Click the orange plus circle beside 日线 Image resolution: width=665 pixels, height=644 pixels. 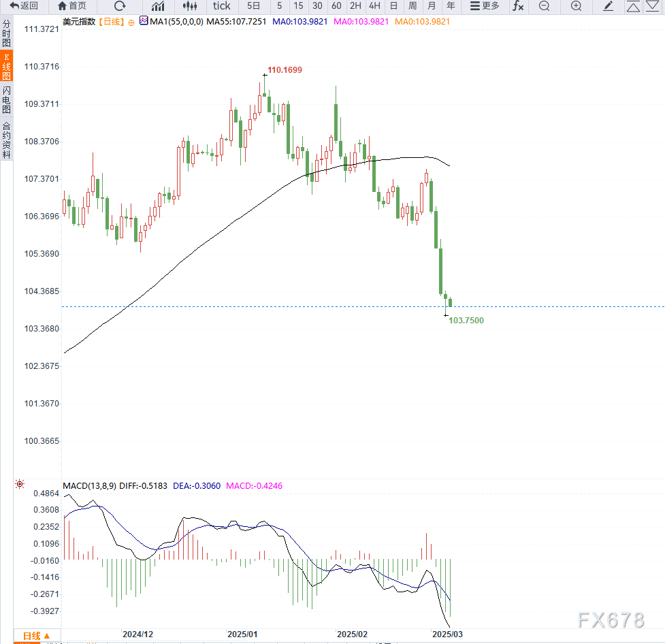point(131,21)
